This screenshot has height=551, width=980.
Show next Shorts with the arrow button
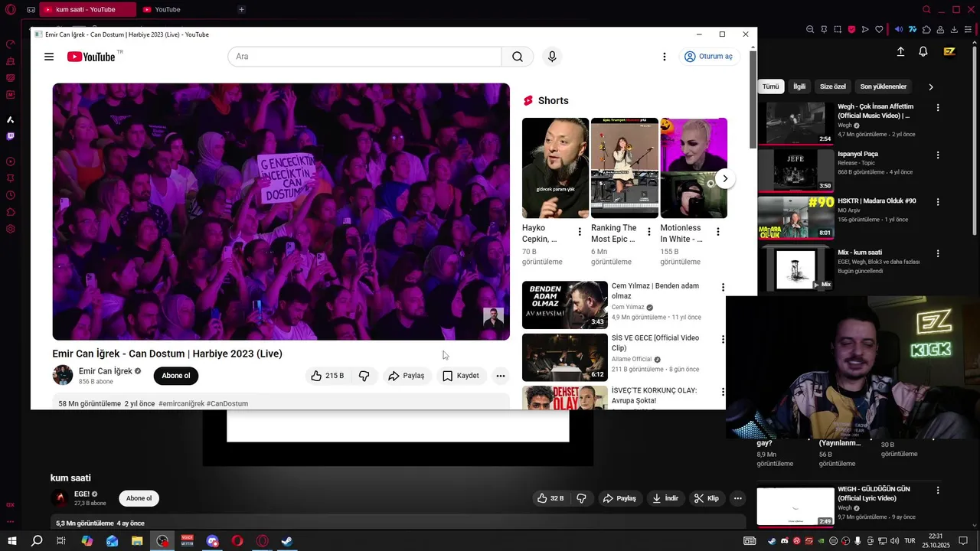click(724, 178)
